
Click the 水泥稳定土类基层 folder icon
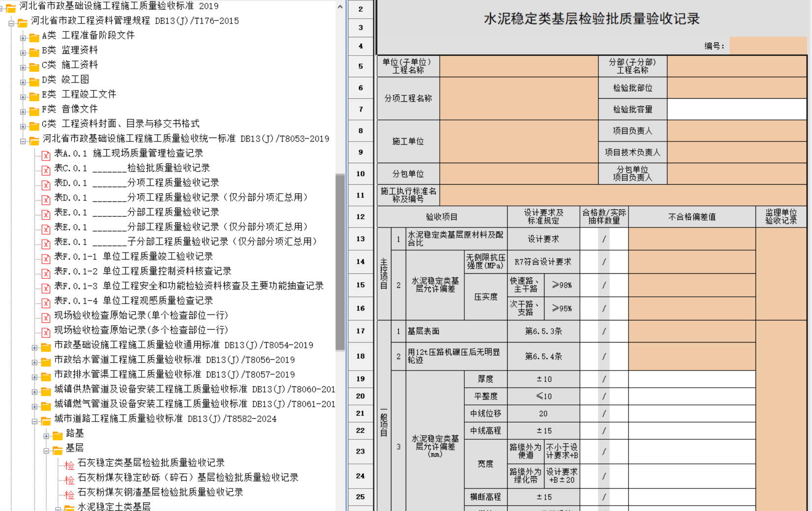(x=69, y=508)
